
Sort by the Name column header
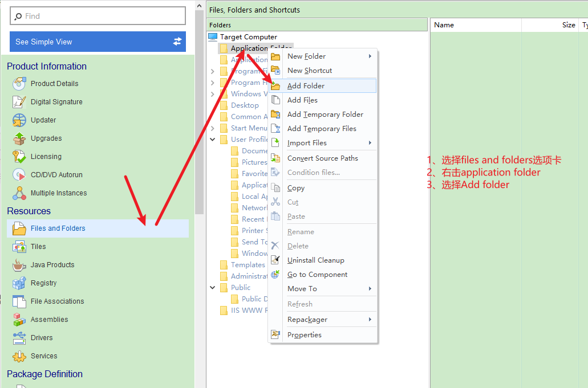tap(476, 25)
